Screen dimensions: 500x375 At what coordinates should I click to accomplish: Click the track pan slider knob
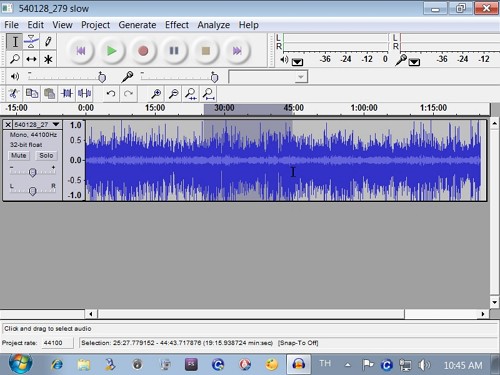(x=32, y=191)
